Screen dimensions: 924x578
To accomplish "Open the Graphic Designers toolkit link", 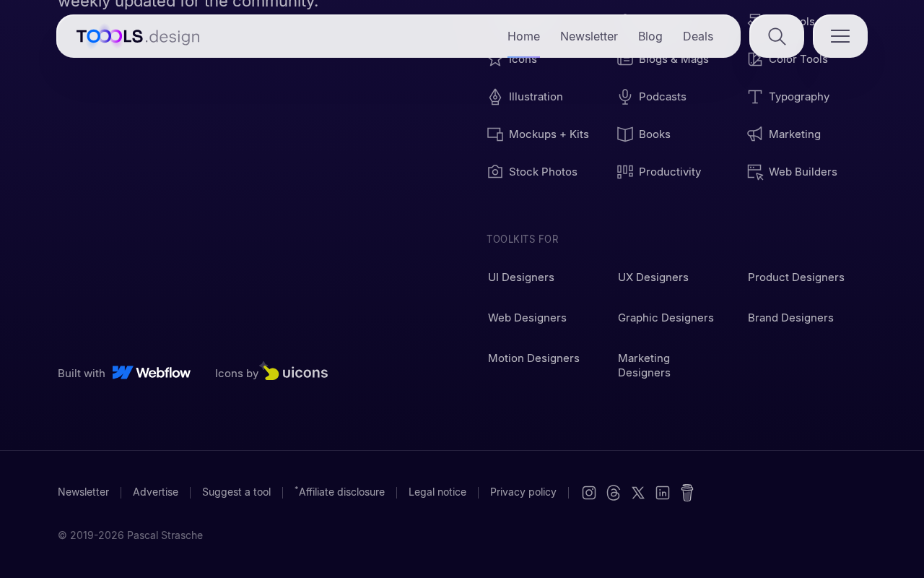I will click(x=666, y=318).
